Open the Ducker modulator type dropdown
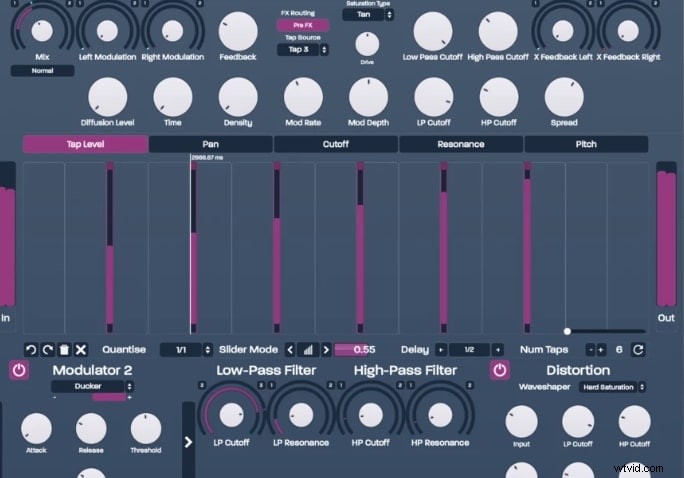 [x=92, y=386]
